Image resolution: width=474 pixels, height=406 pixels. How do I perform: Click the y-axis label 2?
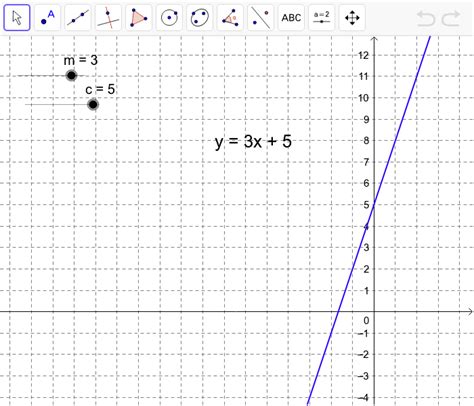(x=366, y=269)
